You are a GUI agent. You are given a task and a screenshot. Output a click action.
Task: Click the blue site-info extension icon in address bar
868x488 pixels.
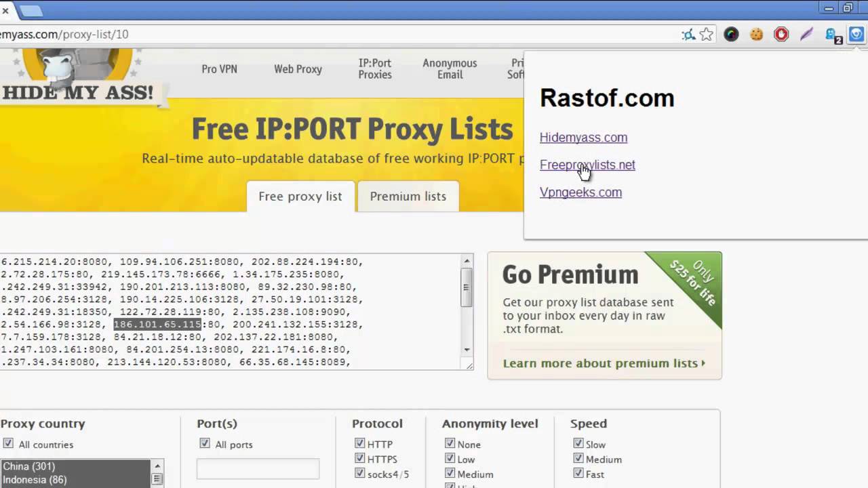coord(688,35)
